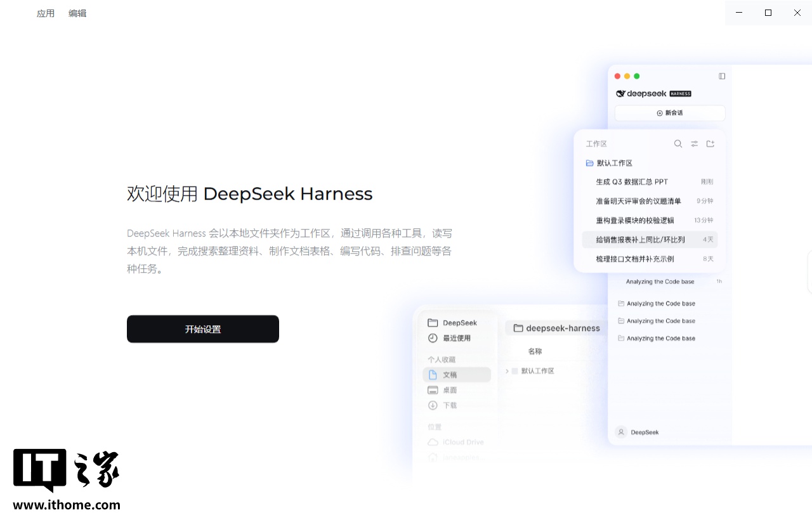Select 给销售报表补上同比/环比列 conversation

(650, 240)
